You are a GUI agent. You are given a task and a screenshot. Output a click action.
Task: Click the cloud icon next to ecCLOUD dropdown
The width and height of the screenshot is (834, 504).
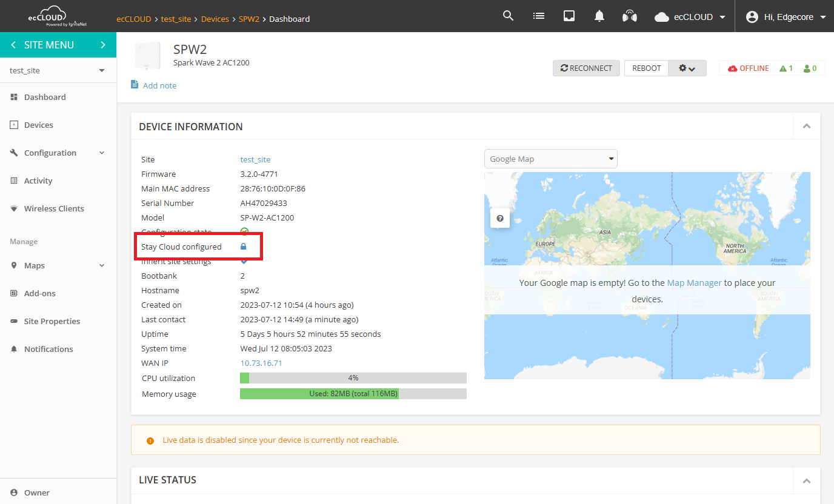662,17
